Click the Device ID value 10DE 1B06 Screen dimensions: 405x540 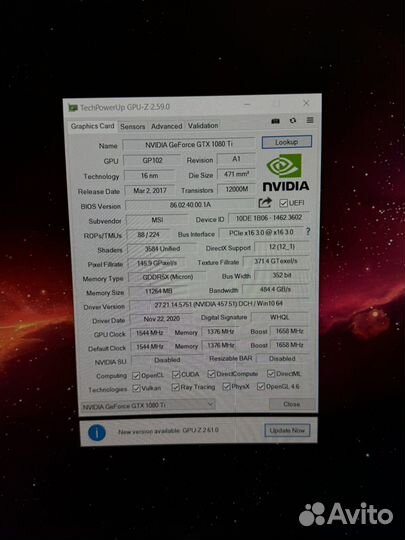click(269, 218)
